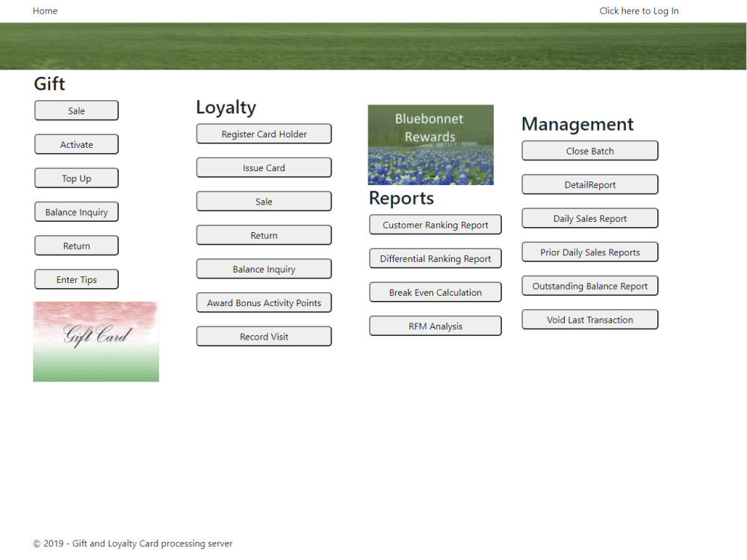
Task: Click the 2019 copyright footer text
Action: pos(132,544)
